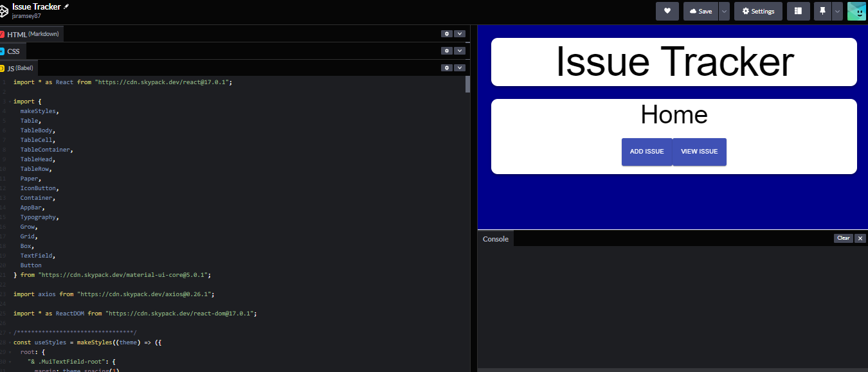Screen dimensions: 868x372
Task: Click Paper in the import list
Action: [30, 179]
